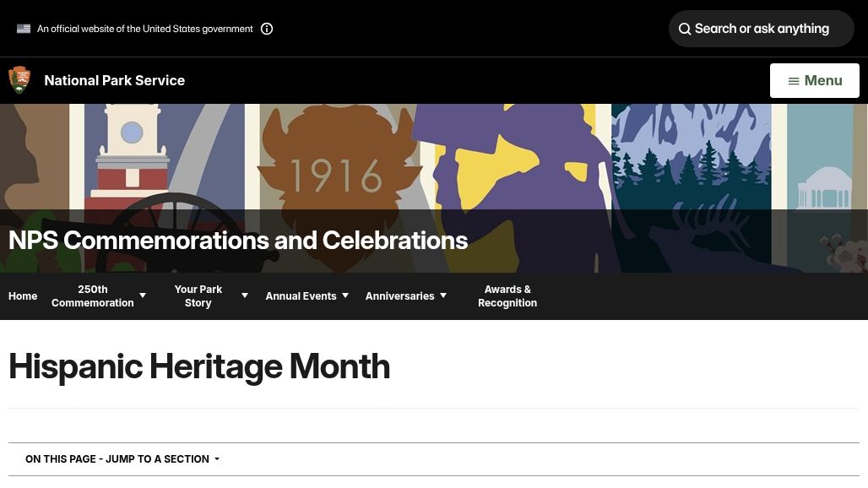Click the 250th Commemoration menu label
The image size is (868, 488).
(92, 296)
